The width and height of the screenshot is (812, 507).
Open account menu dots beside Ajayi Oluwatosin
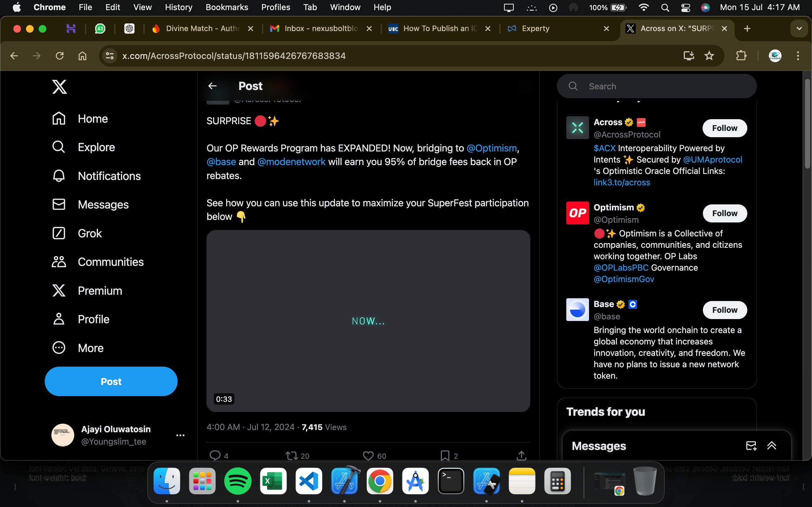coord(180,435)
